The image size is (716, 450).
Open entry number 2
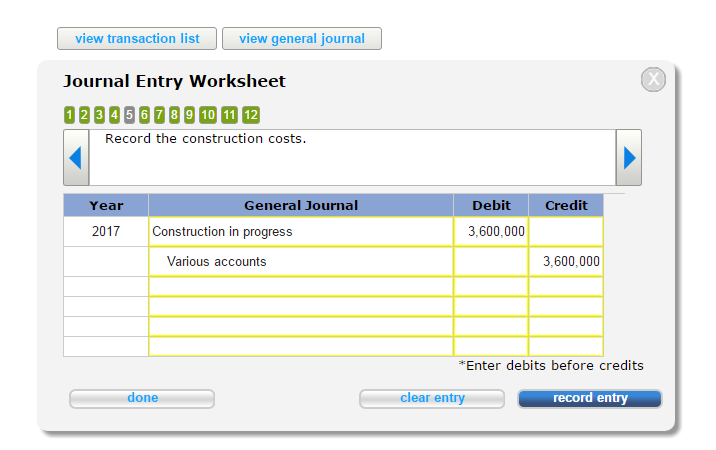pyautogui.click(x=84, y=115)
